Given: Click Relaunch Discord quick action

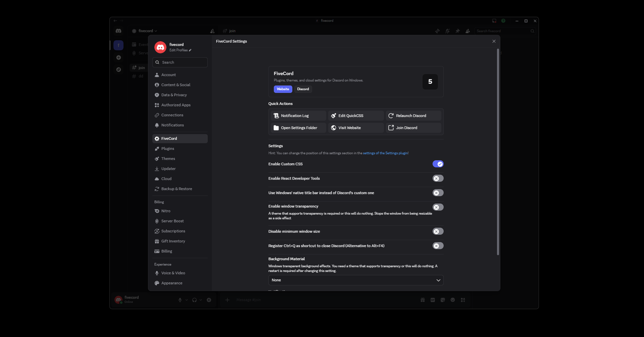Looking at the screenshot, I should pos(413,116).
